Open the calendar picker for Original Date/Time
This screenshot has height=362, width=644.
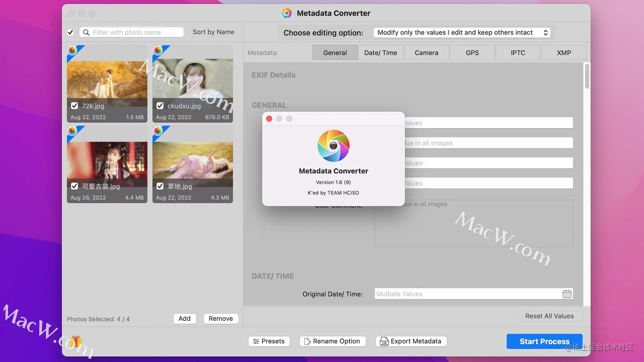(x=567, y=294)
